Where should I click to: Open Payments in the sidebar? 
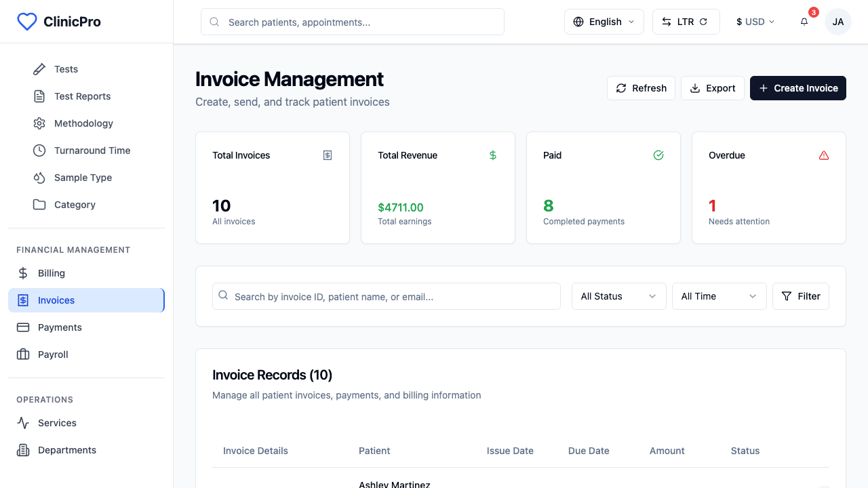click(x=86, y=327)
